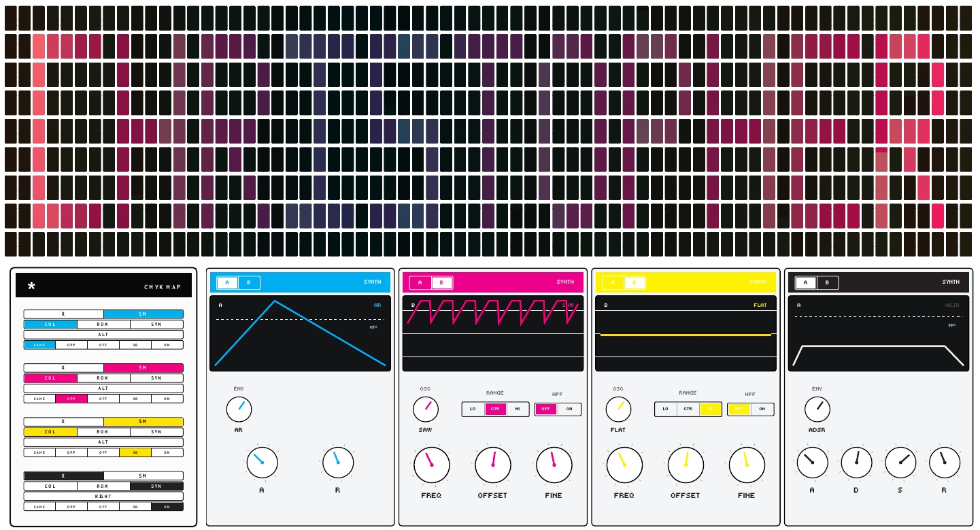Screen dimensions: 980x530
Task: Switch cyan synth to tab B
Action: point(249,282)
